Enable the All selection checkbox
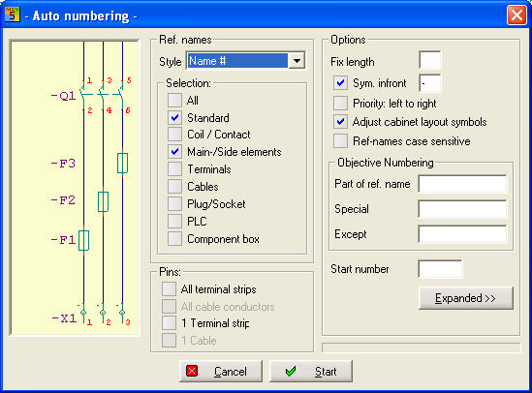The height and width of the screenshot is (393, 532). (x=174, y=101)
